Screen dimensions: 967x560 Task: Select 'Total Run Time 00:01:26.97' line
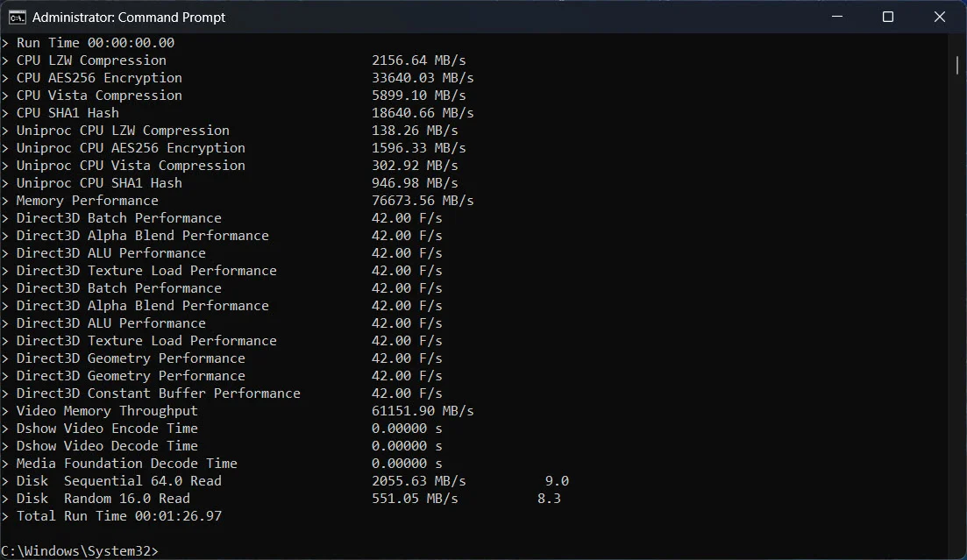click(x=119, y=516)
